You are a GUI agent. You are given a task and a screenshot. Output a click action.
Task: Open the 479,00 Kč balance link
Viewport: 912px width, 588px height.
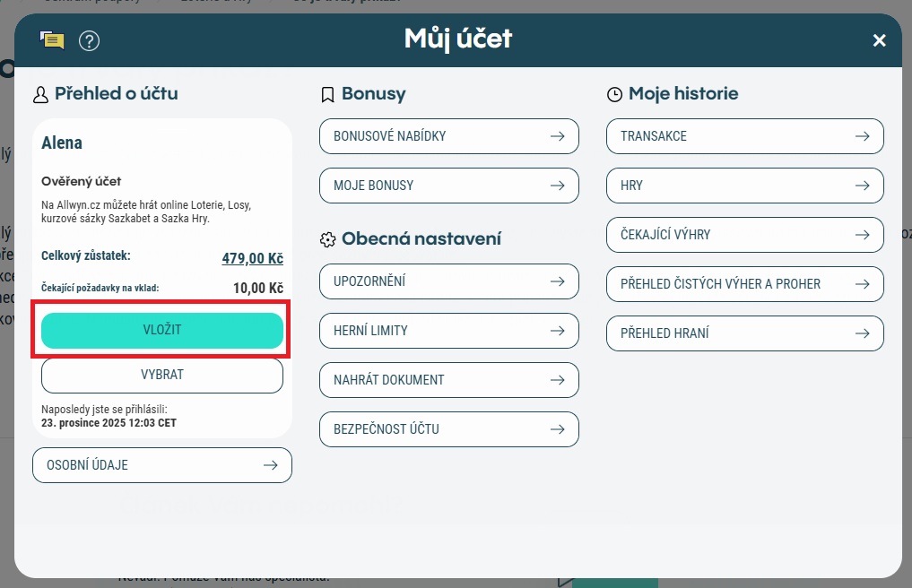[x=252, y=258]
